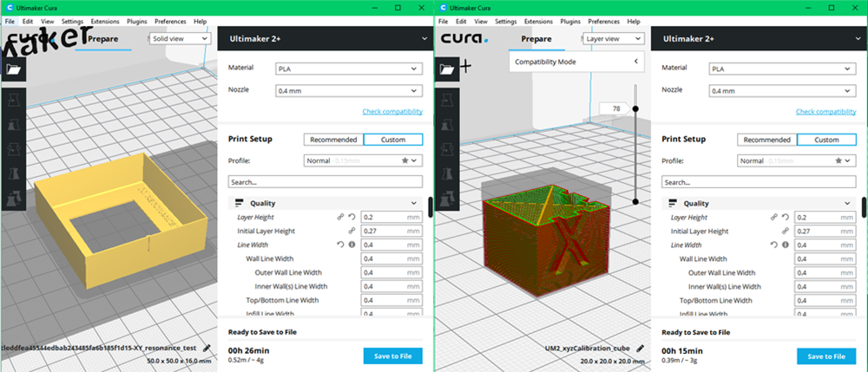Screen dimensions: 868x372
Task: Switch to Custom mode in left window
Action: 393,140
